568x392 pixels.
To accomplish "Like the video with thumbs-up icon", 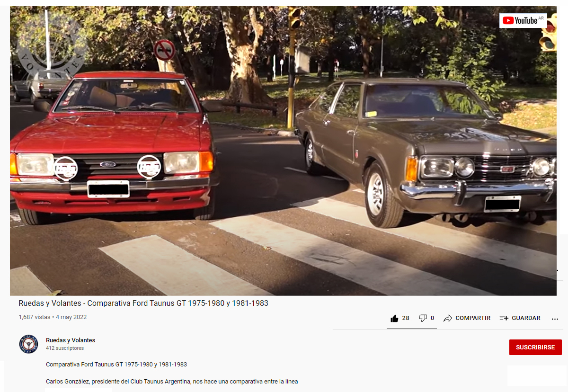I will (394, 318).
